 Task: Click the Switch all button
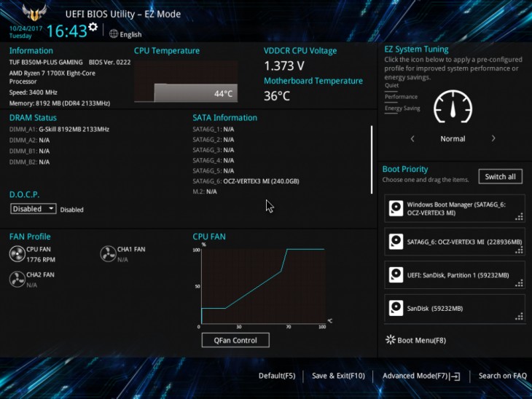point(500,177)
